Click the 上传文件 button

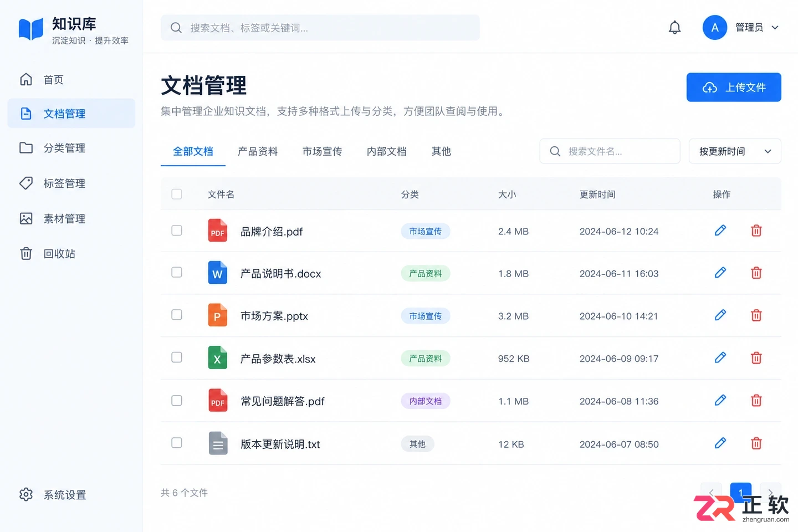(734, 88)
